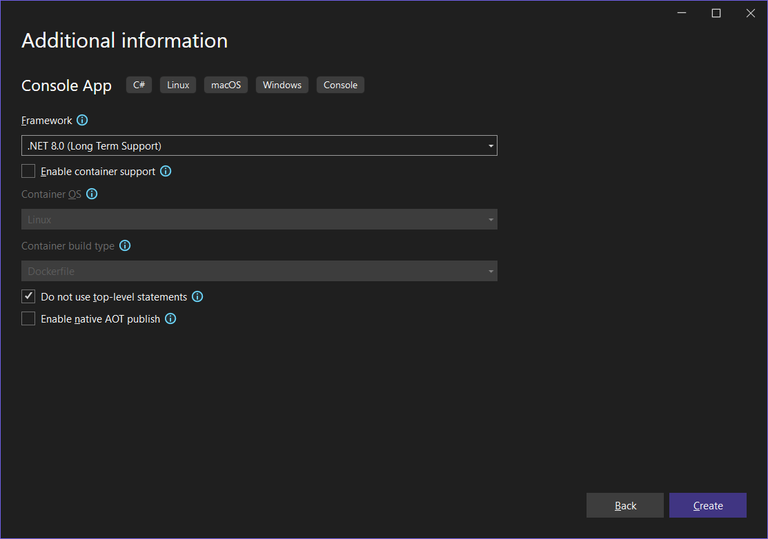Click info icon beside top-level statements option
Screen dimensions: 768x539
197,297
